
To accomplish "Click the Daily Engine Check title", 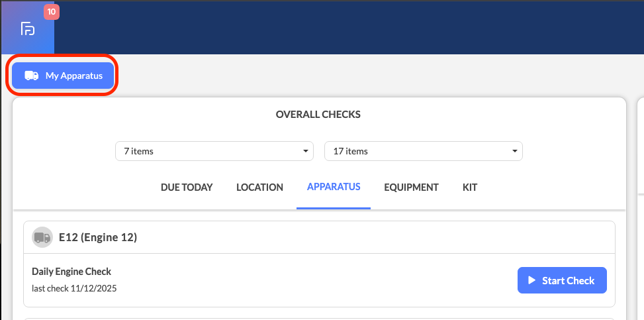I will point(71,272).
